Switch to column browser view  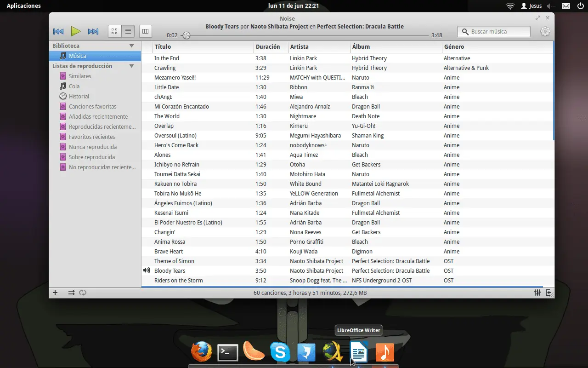(146, 31)
